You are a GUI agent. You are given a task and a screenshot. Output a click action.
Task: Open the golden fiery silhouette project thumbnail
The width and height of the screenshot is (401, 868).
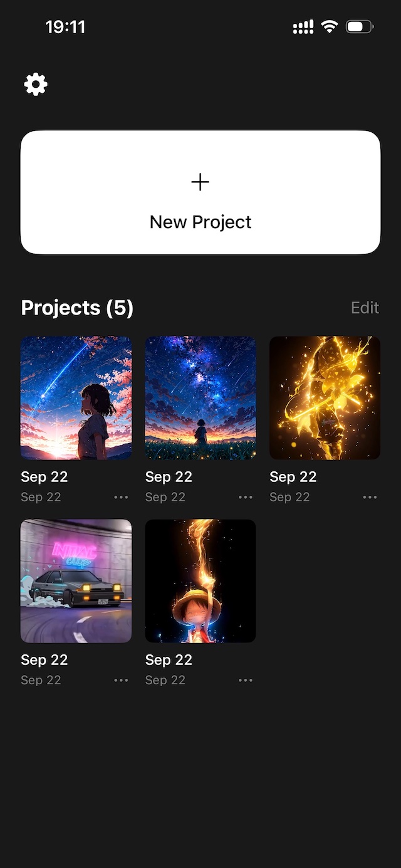point(325,398)
